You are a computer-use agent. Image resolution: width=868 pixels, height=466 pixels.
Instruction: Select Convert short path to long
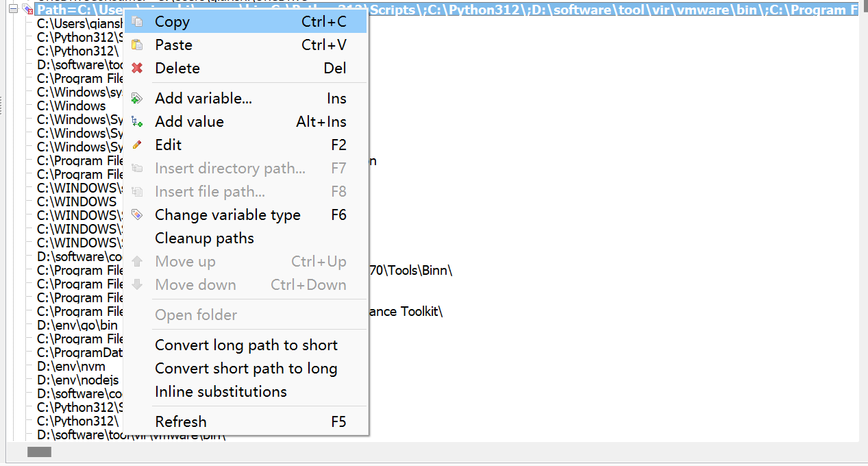coord(246,369)
